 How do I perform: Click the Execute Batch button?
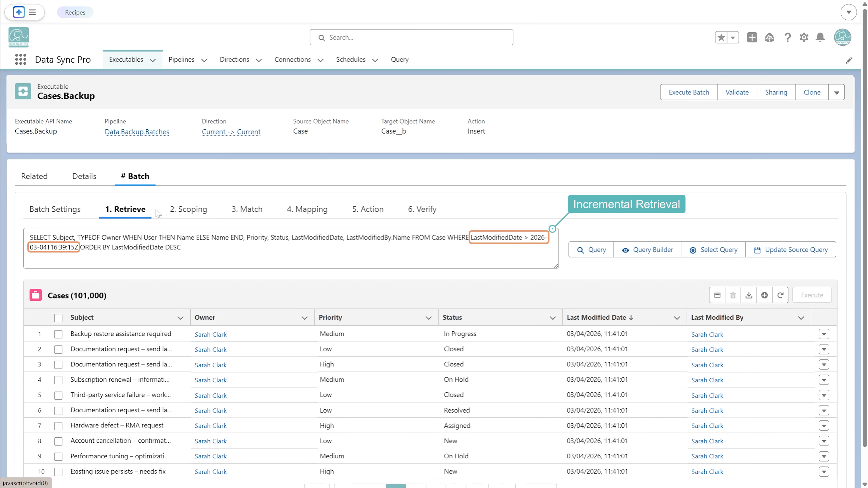689,92
